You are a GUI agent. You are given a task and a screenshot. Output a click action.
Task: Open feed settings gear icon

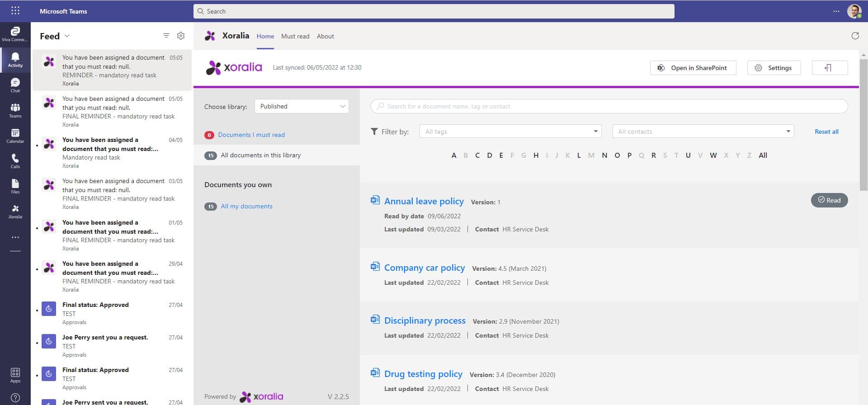tap(181, 36)
